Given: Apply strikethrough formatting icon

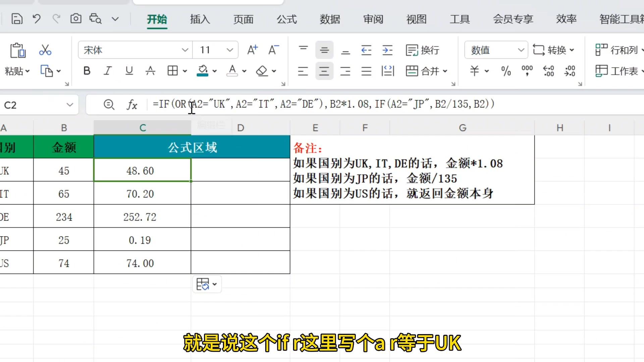Looking at the screenshot, I should click(150, 71).
